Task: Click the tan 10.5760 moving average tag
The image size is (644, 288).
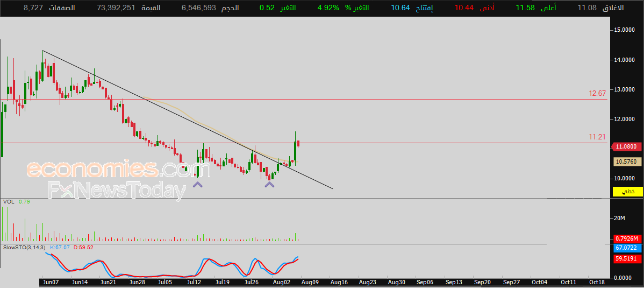Action: pyautogui.click(x=627, y=161)
